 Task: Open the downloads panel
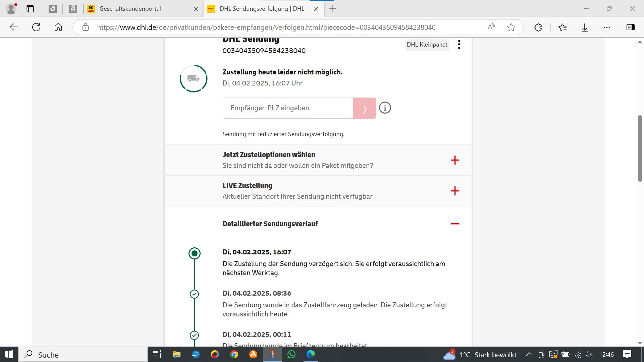(x=585, y=27)
